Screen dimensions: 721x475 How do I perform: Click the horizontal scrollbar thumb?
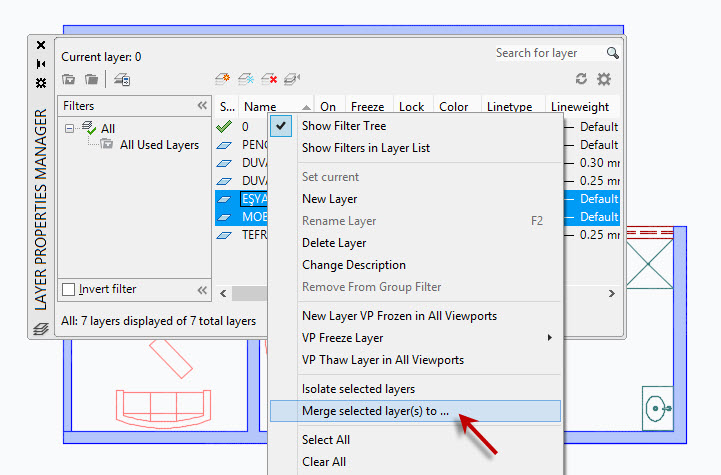(x=250, y=293)
